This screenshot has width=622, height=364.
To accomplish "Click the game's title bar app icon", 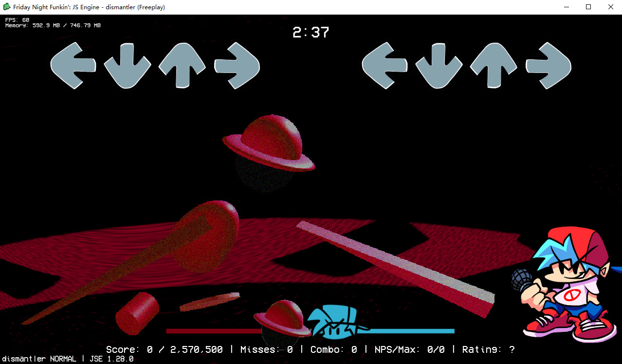I will point(7,7).
